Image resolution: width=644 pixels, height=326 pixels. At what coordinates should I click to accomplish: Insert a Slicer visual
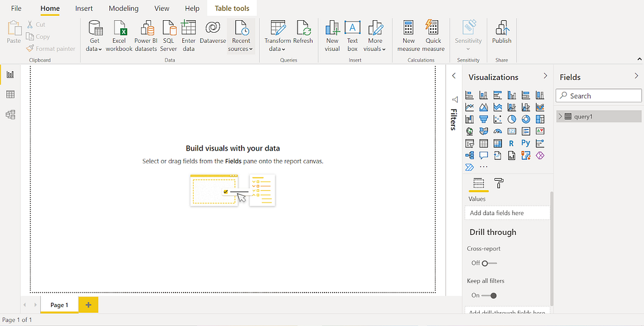coord(469,143)
